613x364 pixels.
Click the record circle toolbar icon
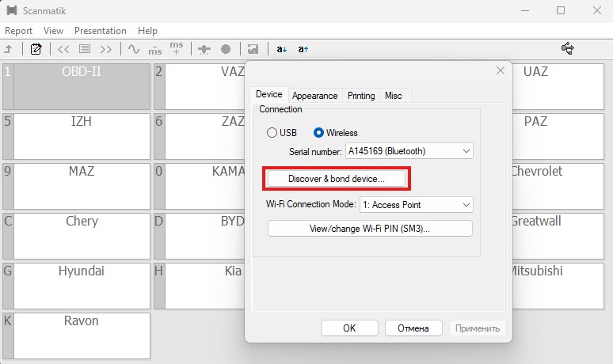click(226, 49)
